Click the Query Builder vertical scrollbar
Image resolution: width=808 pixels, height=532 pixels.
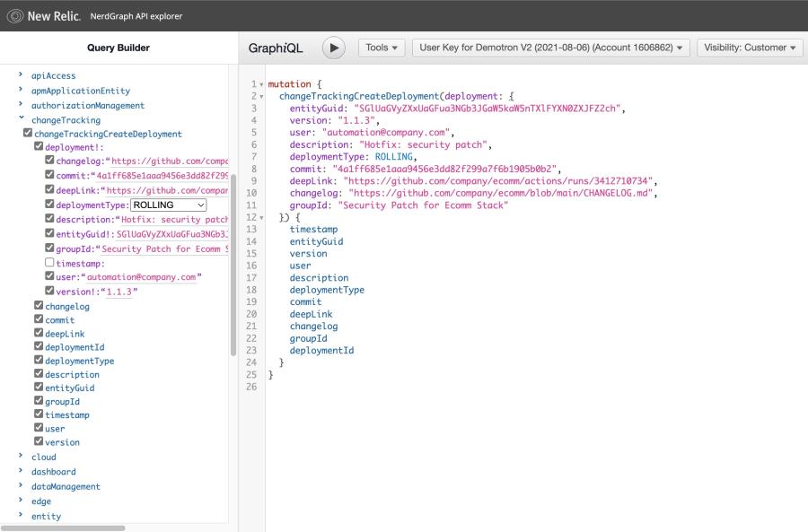[x=233, y=266]
